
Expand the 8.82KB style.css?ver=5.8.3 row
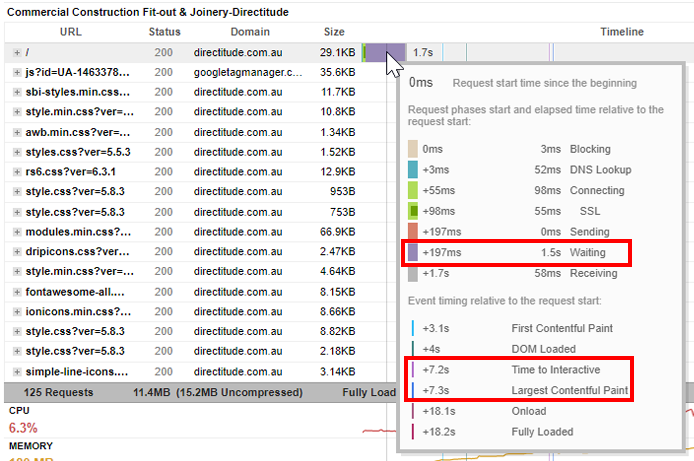click(17, 331)
